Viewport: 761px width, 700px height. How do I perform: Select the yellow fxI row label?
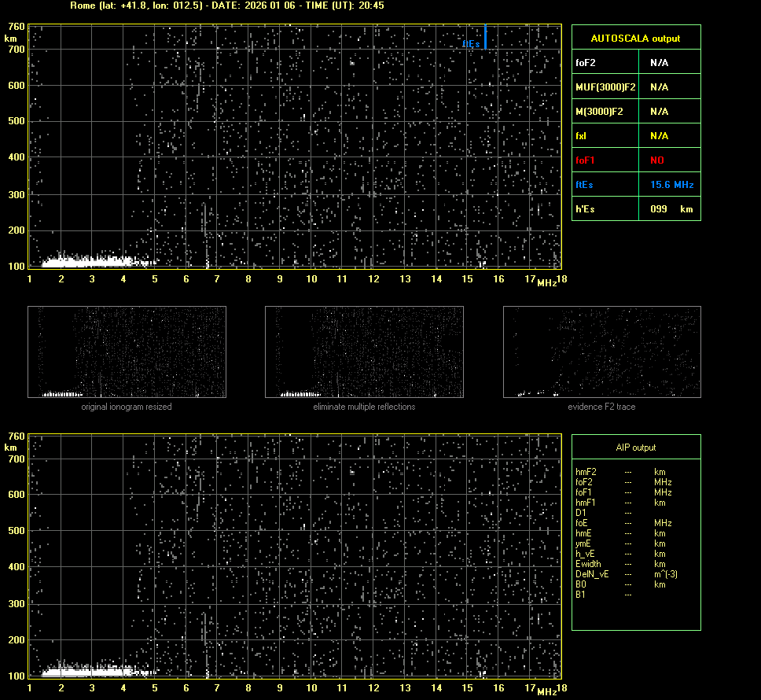pos(581,135)
